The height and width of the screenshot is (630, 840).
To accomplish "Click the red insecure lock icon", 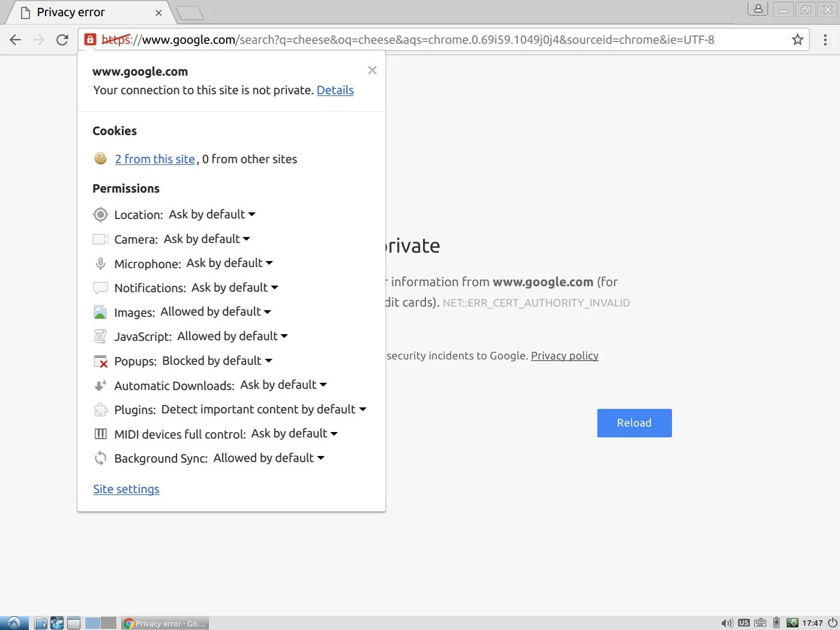I will point(90,40).
